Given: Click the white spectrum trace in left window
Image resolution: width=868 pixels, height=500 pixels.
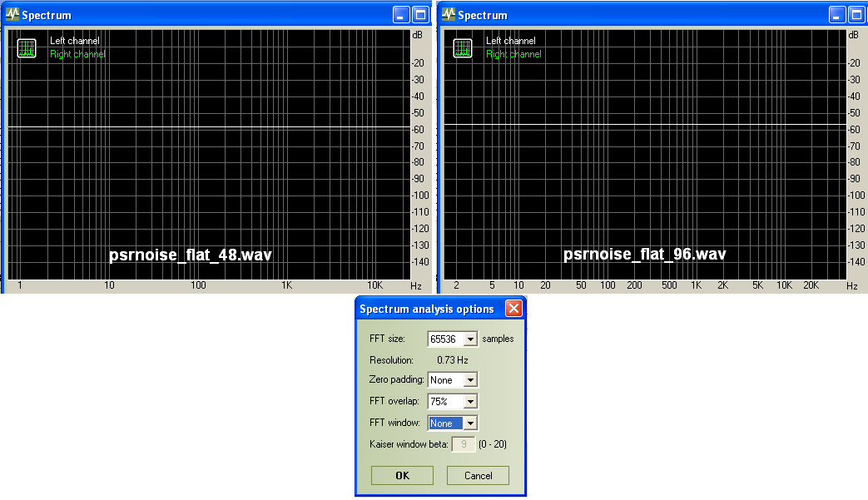Looking at the screenshot, I should [209, 128].
